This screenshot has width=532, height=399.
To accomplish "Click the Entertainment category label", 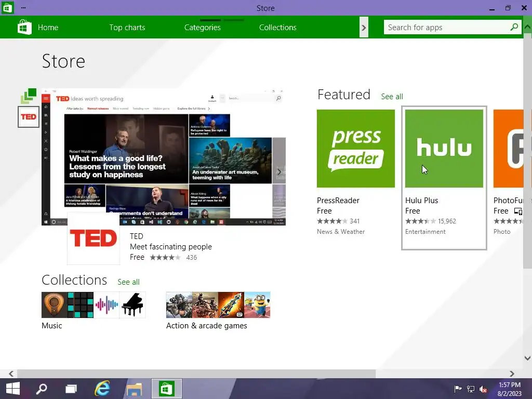I will (425, 232).
